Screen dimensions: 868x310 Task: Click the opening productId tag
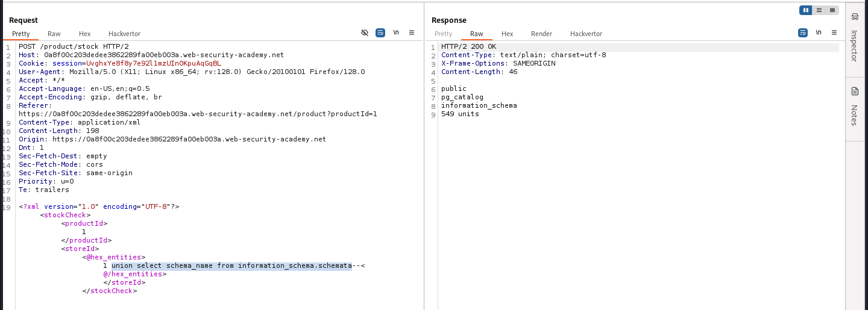point(84,223)
